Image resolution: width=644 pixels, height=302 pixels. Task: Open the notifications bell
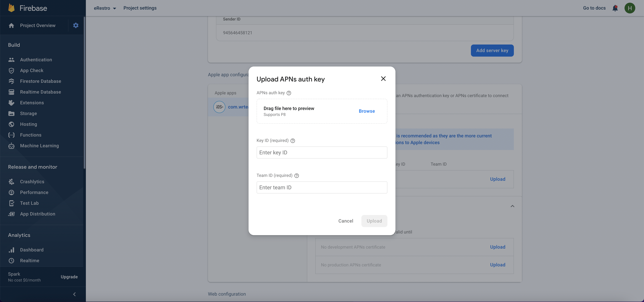coord(615,8)
